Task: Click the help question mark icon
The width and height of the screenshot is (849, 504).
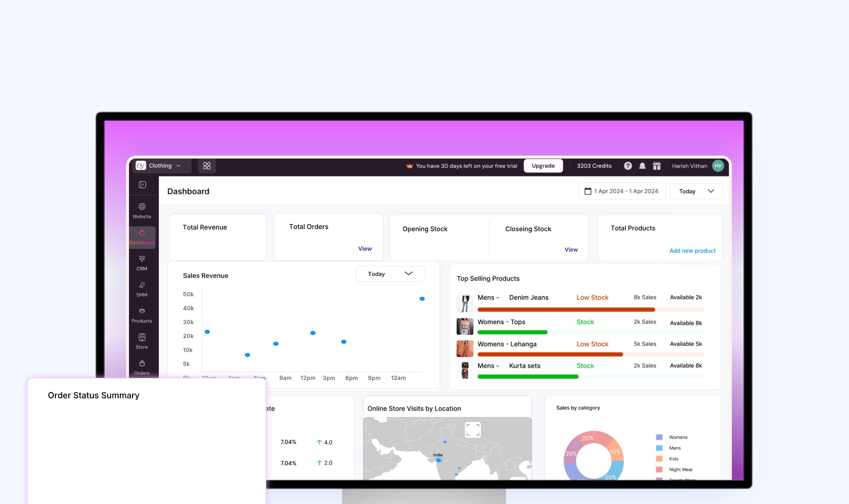Action: click(x=628, y=166)
